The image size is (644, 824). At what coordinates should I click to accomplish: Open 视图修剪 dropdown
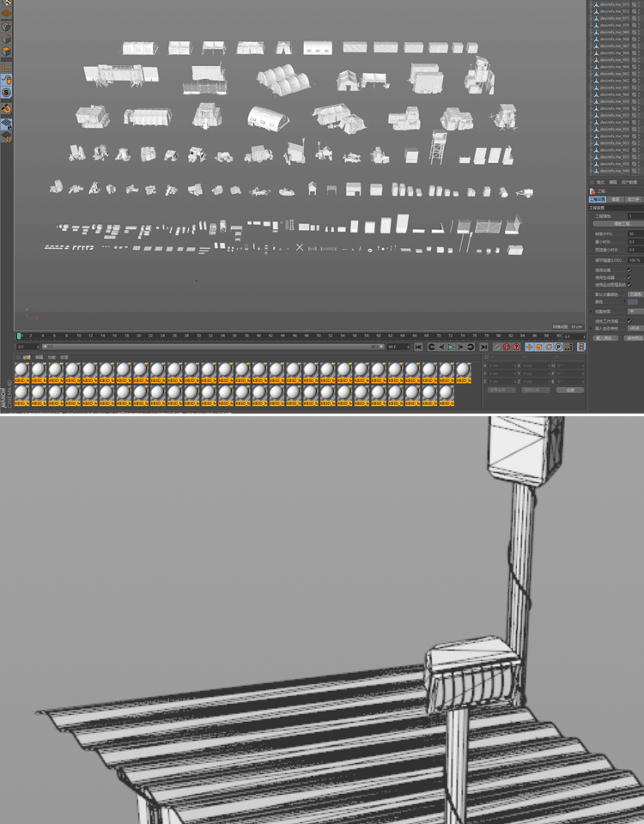635,311
